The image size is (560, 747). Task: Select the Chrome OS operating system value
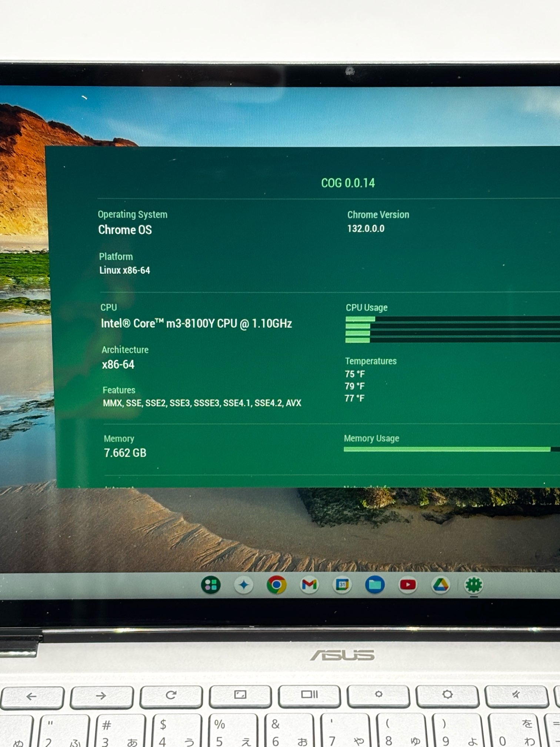(x=125, y=230)
